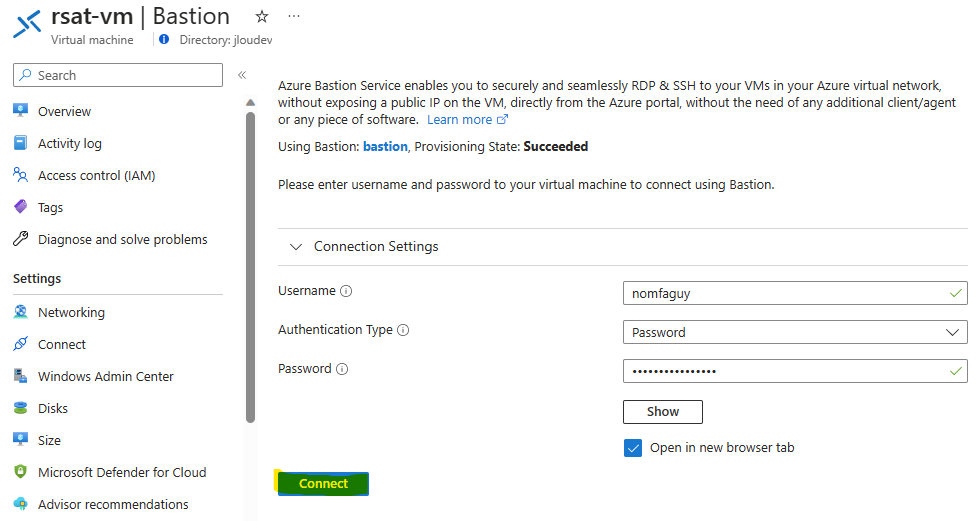
Task: Go to Access control (IAM)
Action: tap(97, 176)
